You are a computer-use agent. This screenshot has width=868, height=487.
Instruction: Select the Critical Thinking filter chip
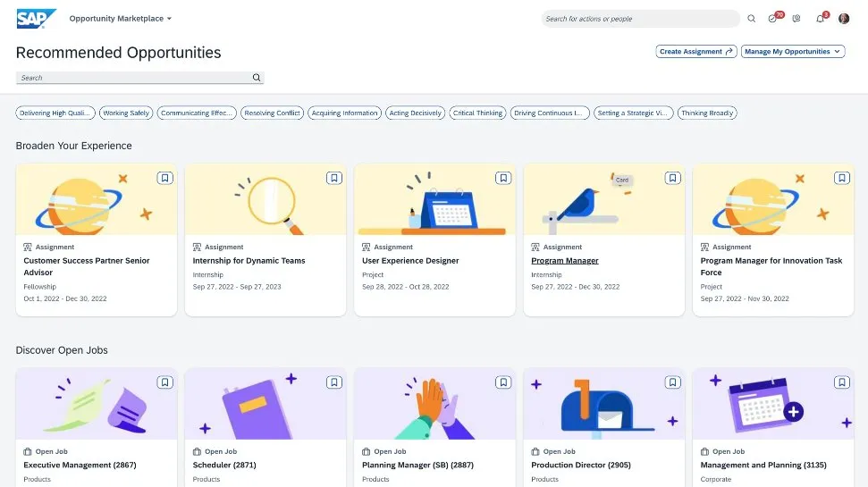[x=477, y=113]
